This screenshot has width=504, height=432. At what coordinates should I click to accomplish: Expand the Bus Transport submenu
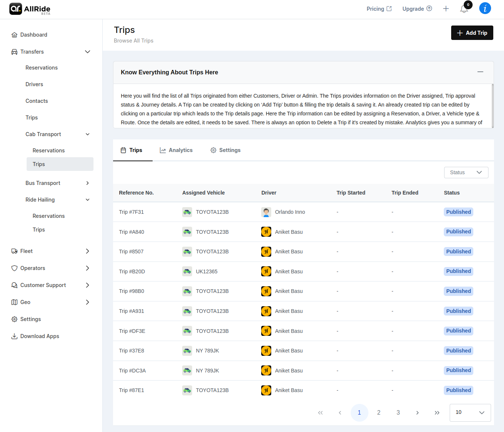(x=88, y=183)
